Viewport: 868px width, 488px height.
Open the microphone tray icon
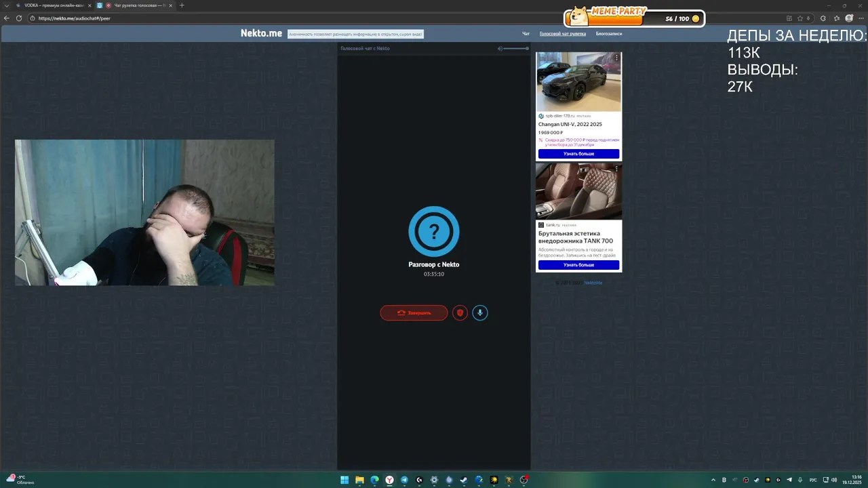800,480
